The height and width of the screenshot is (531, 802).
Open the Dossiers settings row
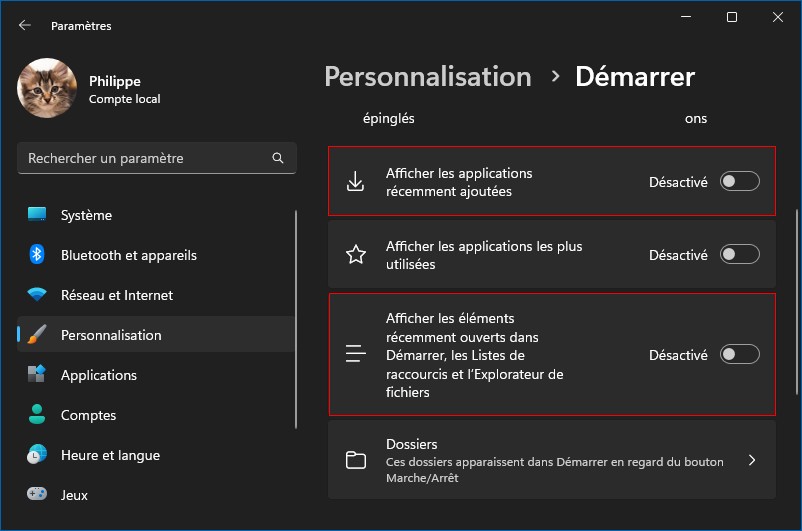tap(551, 460)
